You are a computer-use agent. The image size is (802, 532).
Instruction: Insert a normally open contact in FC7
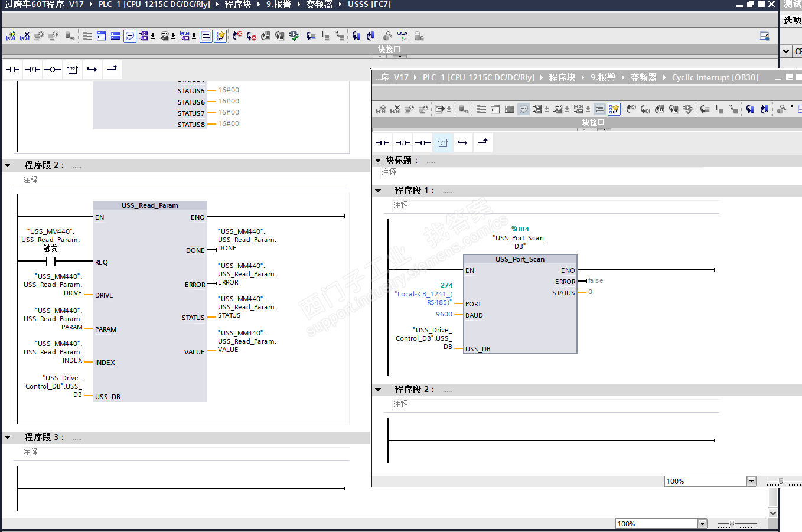(x=12, y=70)
